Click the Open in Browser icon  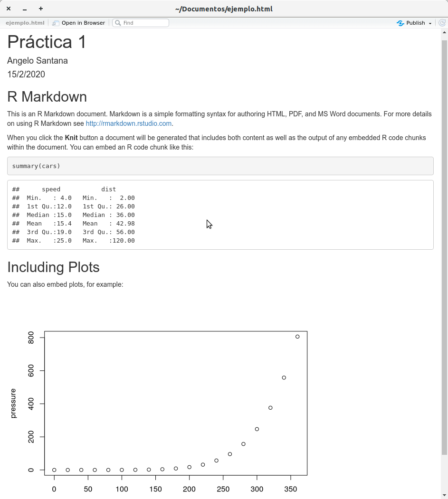coord(56,23)
